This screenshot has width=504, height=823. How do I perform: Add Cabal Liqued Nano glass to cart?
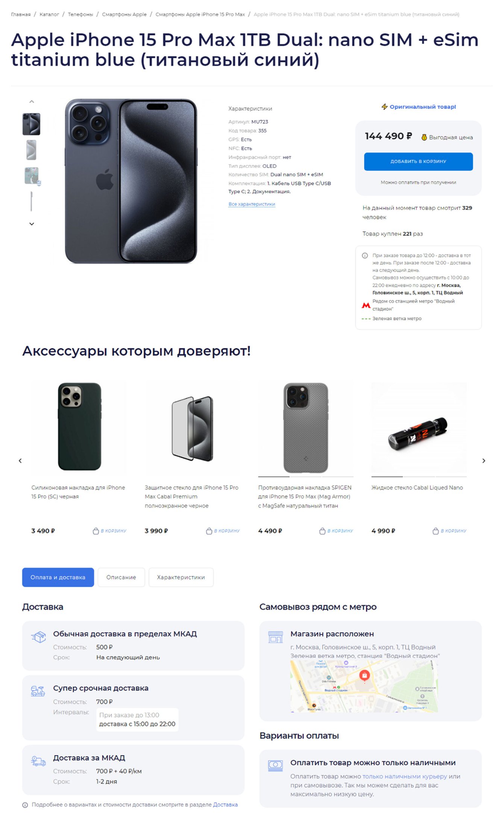449,531
